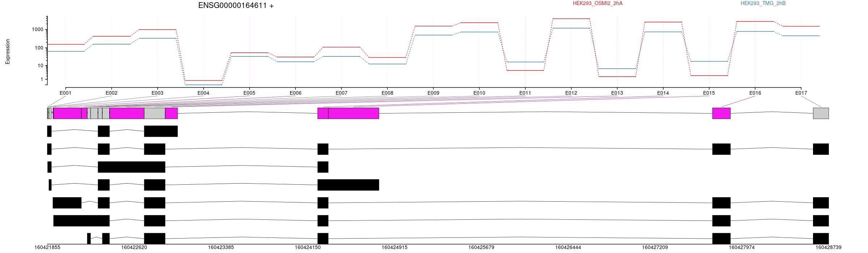Click the E016 exon label
The image size is (868, 253).
tap(755, 93)
